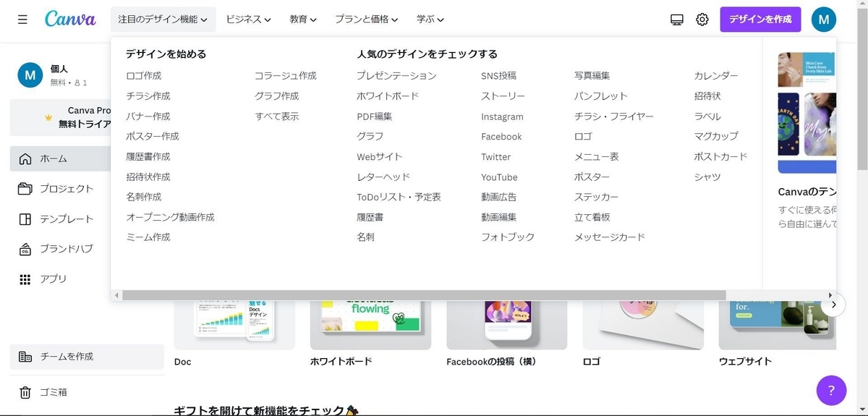Expand 注目のデザイン機能 menu
868x416 pixels.
tap(163, 20)
